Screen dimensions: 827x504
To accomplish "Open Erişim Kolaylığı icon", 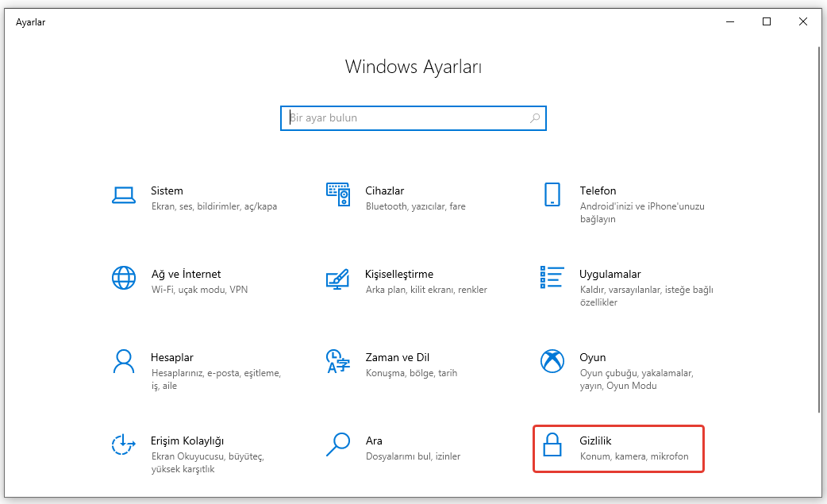I will 123,444.
